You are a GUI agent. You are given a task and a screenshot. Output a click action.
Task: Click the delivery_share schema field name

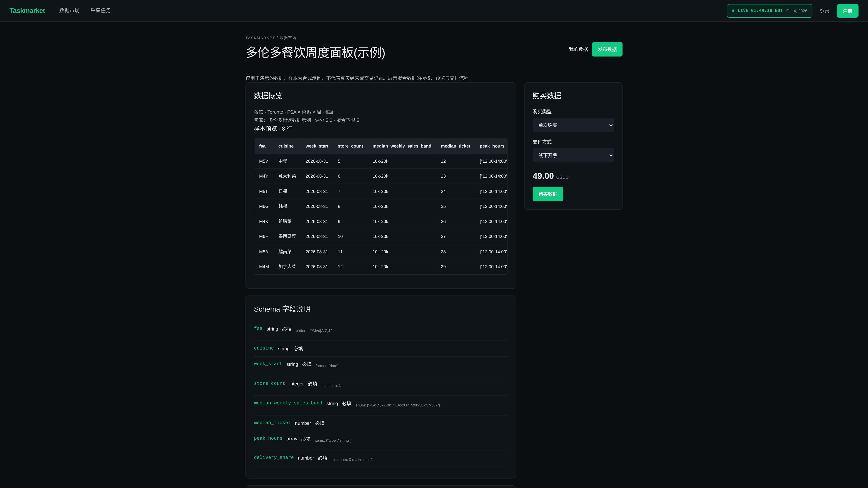274,457
